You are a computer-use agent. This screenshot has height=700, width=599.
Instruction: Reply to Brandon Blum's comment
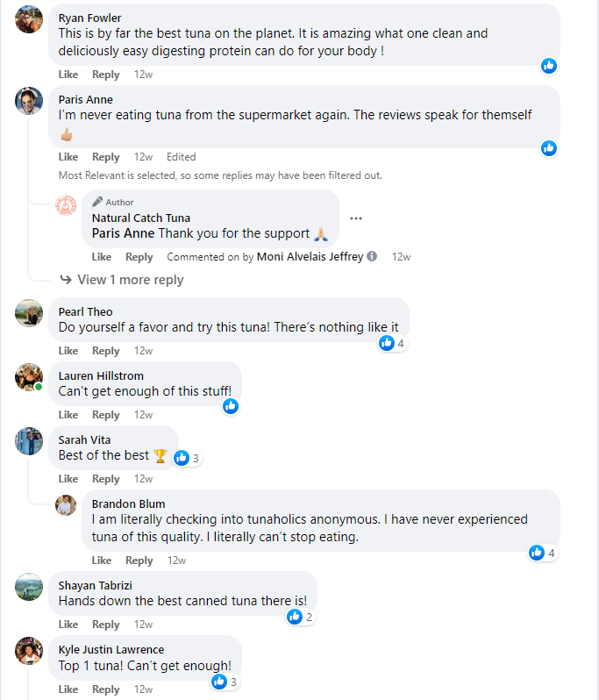(x=139, y=561)
